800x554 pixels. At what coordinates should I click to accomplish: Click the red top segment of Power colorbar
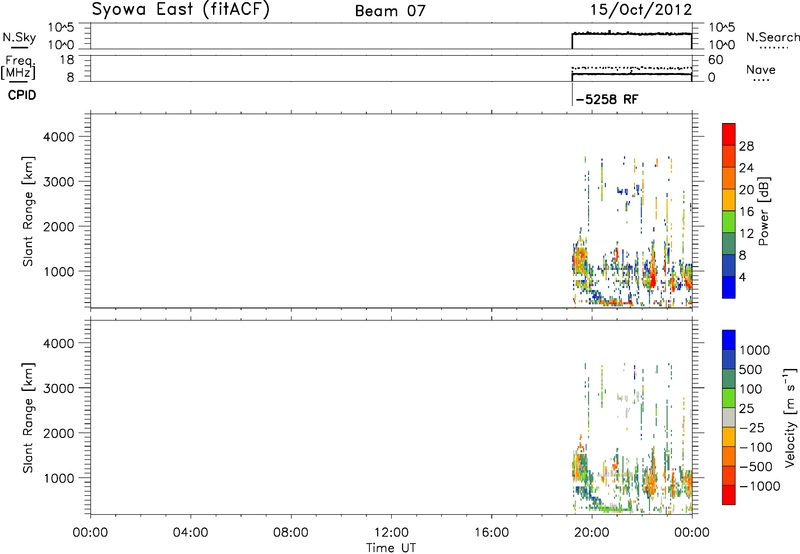[729, 134]
